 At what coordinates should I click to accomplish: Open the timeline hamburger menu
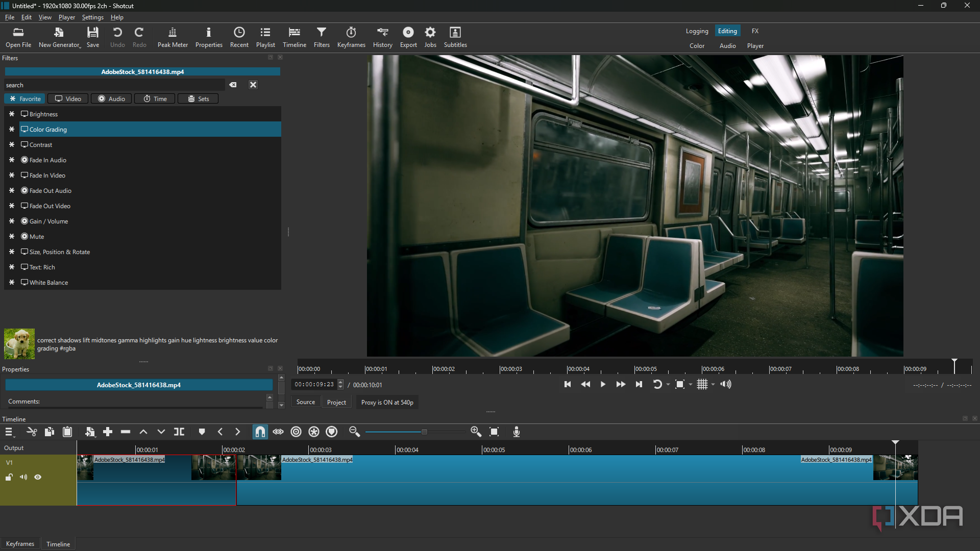9,432
